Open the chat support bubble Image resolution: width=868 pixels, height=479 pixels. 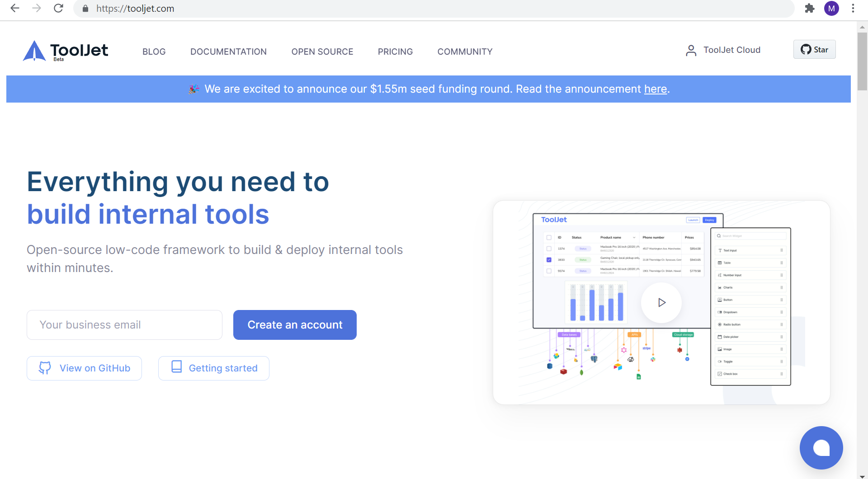(821, 448)
